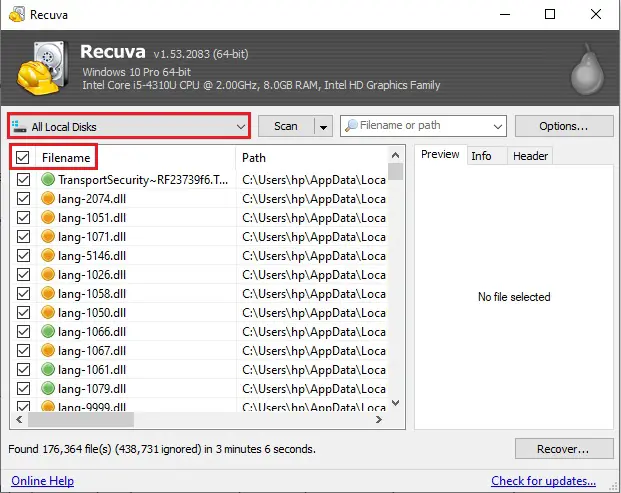Click the magnifier icon in filename filter
This screenshot has width=621, height=493.
pos(351,126)
